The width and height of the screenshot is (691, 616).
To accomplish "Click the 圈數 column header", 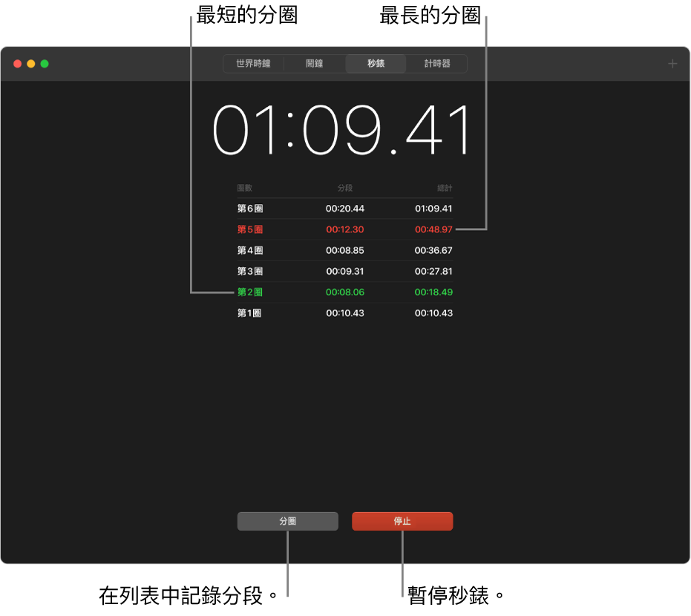I will tap(245, 188).
